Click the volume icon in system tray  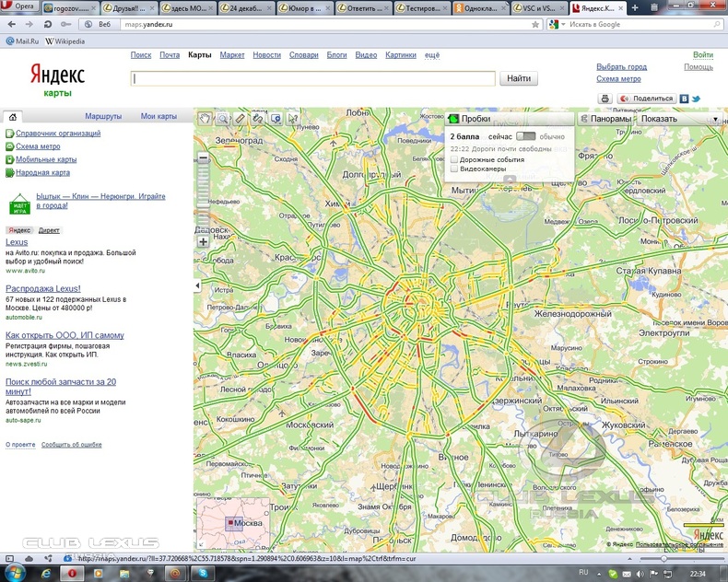[x=640, y=574]
